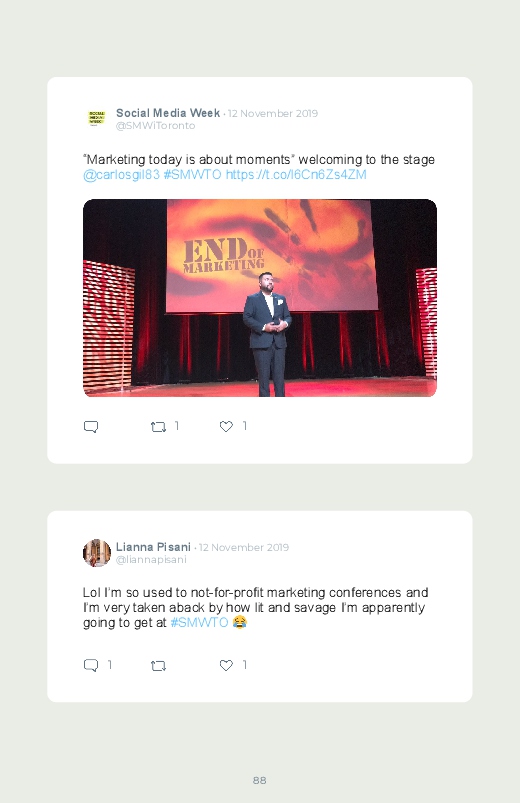This screenshot has width=520, height=803.
Task: Click first tweet's 12 November 2019 date
Action: click(x=273, y=114)
